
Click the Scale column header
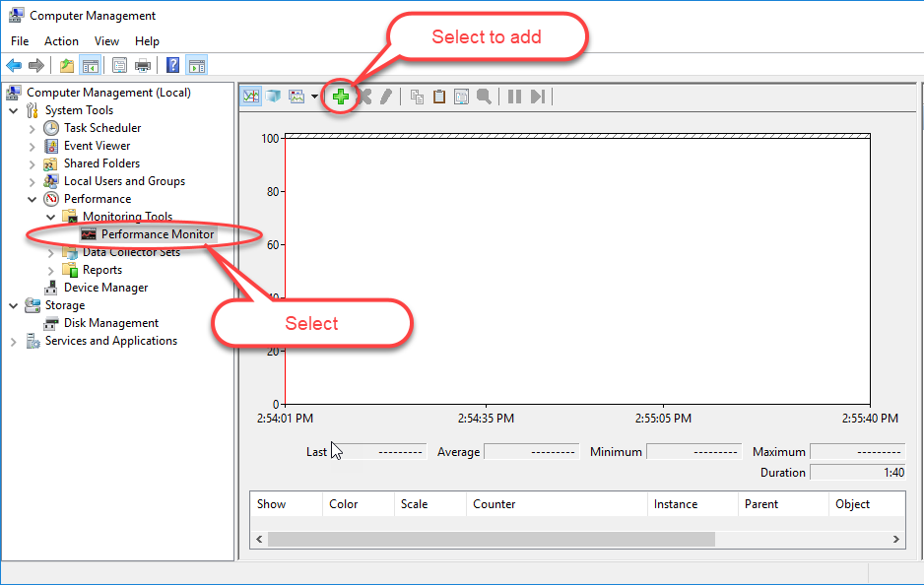(430, 504)
